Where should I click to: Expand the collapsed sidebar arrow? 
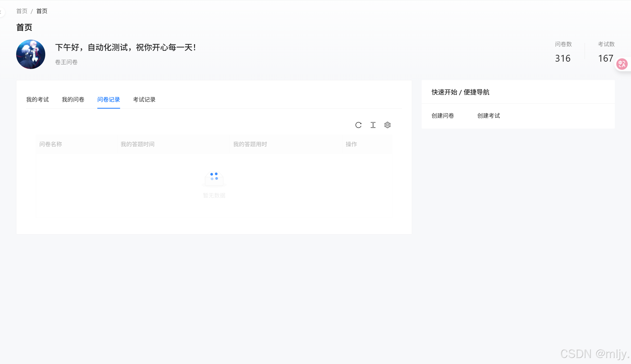[1, 12]
